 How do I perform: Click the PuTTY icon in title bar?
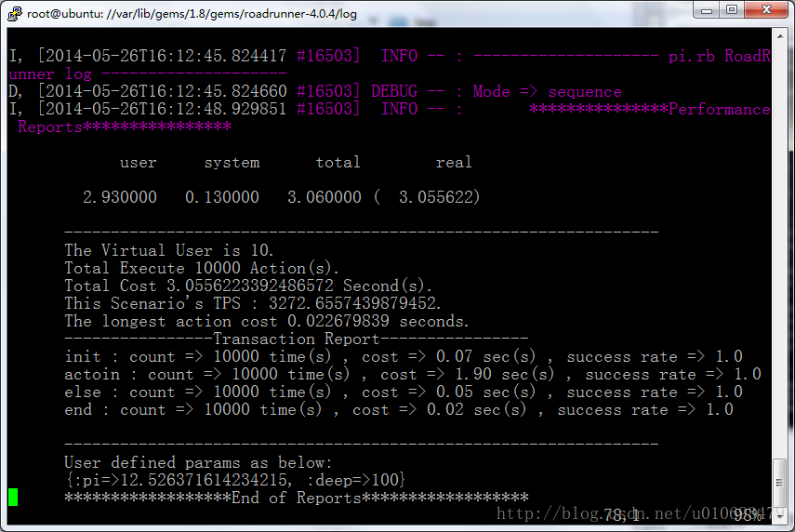pos(14,13)
